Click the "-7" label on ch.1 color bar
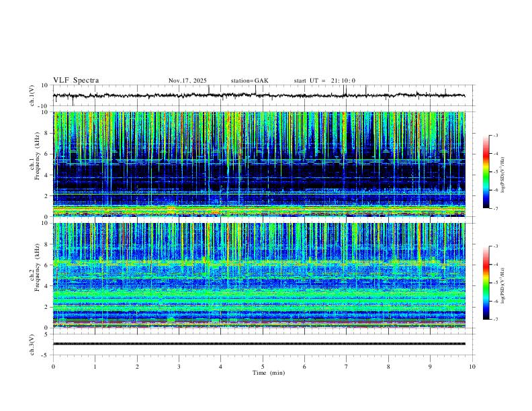This screenshot has height=411, width=532. tap(495, 208)
